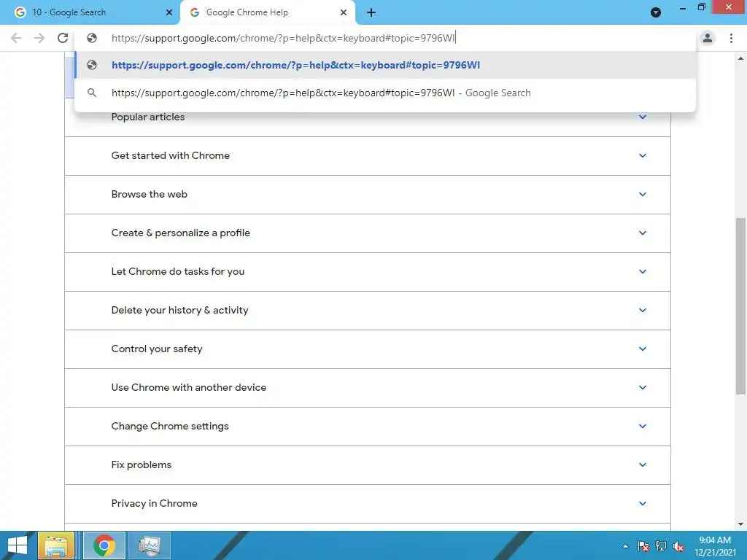747x560 pixels.
Task: Click 'Let Chrome do tasks for you' text
Action: 178,271
